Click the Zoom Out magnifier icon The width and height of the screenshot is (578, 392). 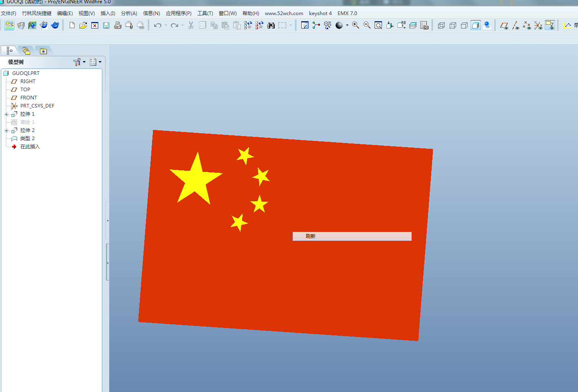[x=367, y=25]
